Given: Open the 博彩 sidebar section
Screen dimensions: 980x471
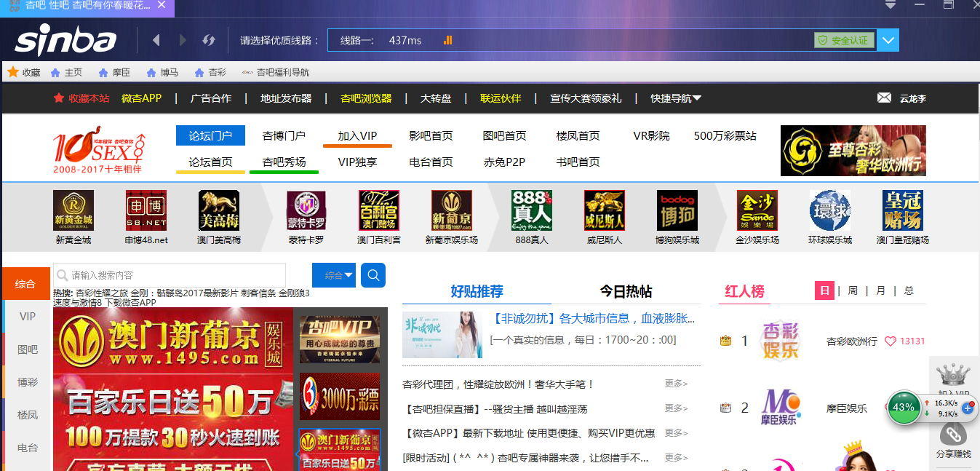Looking at the screenshot, I should [x=26, y=381].
